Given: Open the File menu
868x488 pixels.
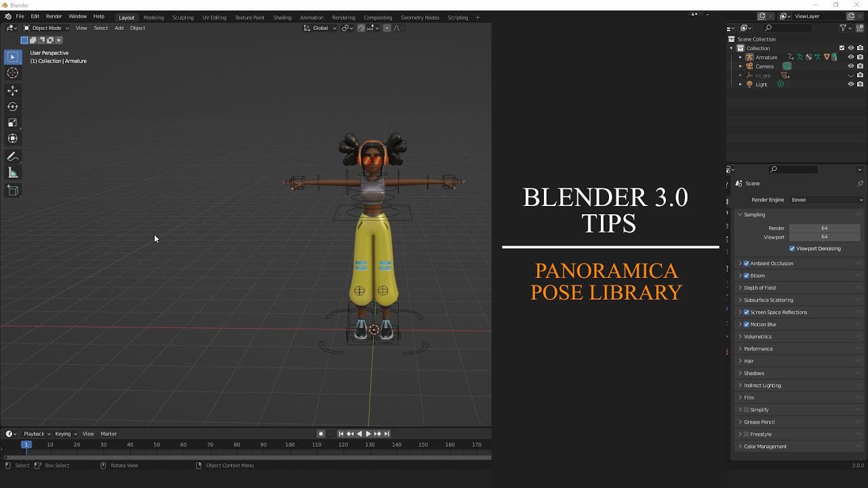Looking at the screenshot, I should click(20, 16).
